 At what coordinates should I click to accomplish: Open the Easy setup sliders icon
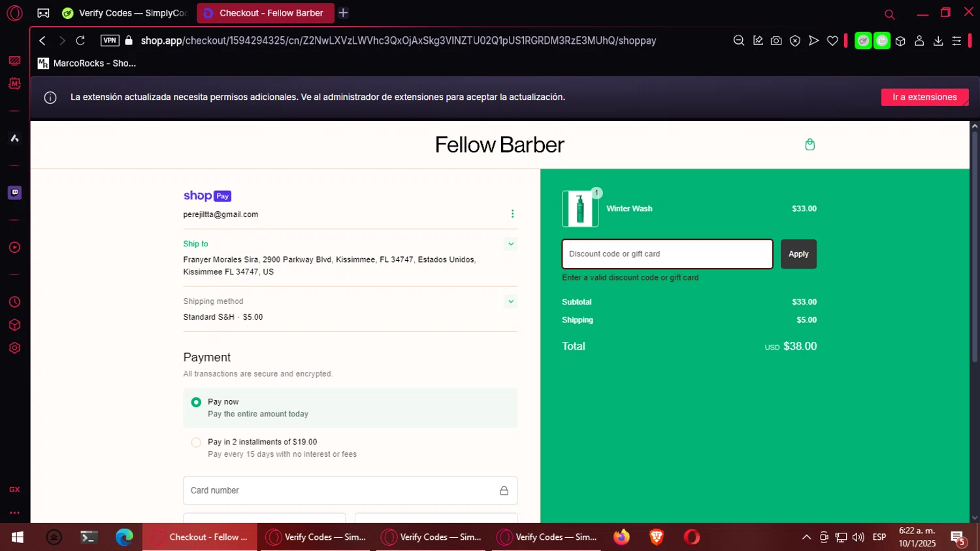coord(956,41)
